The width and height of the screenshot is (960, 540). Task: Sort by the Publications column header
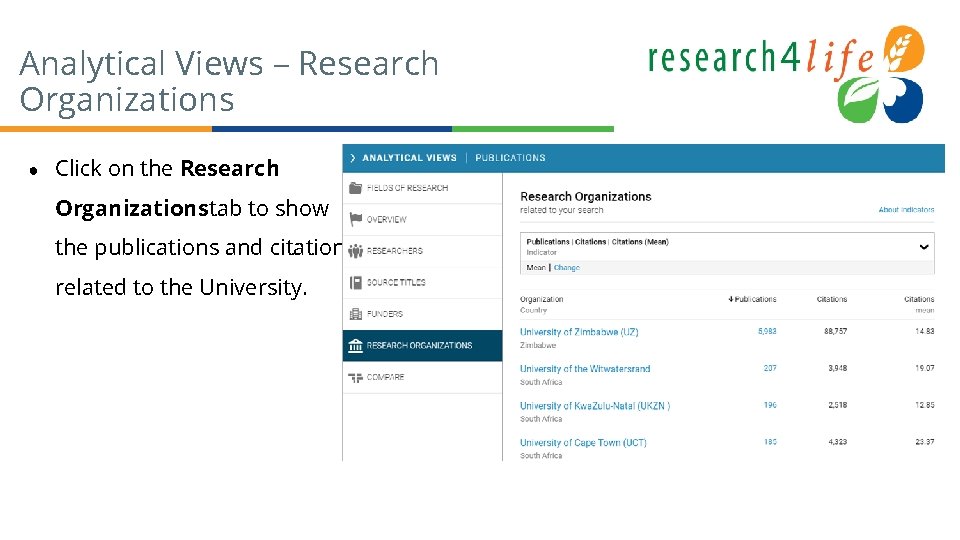coord(752,299)
